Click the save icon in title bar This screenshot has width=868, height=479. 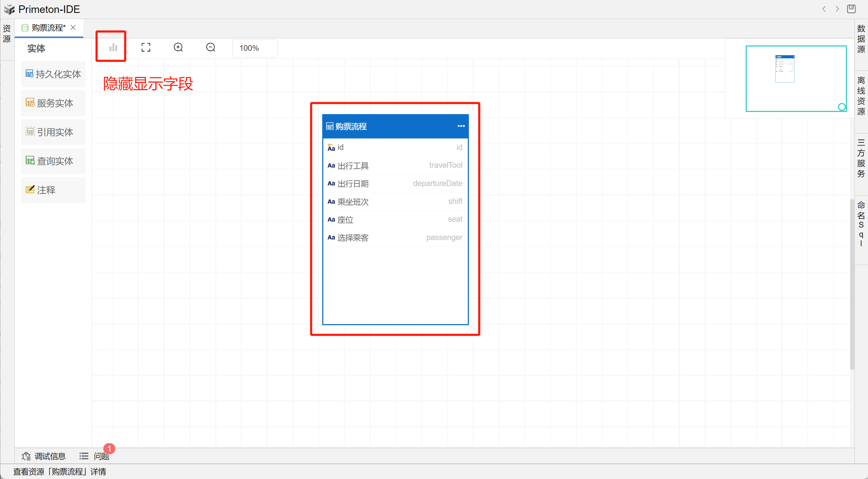[851, 9]
